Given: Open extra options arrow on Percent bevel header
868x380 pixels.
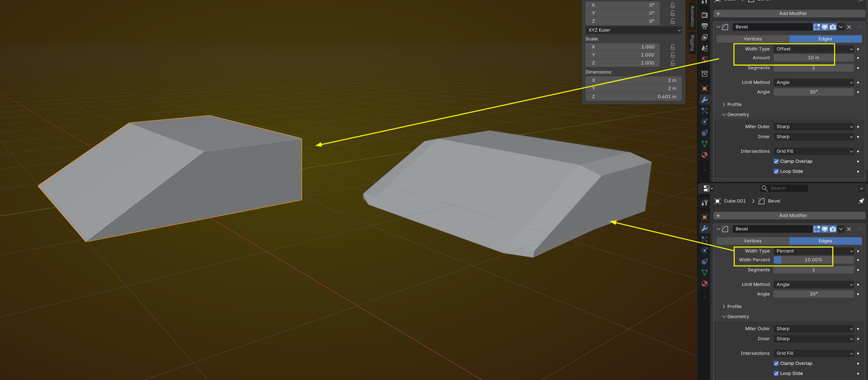Looking at the screenshot, I should (x=841, y=229).
